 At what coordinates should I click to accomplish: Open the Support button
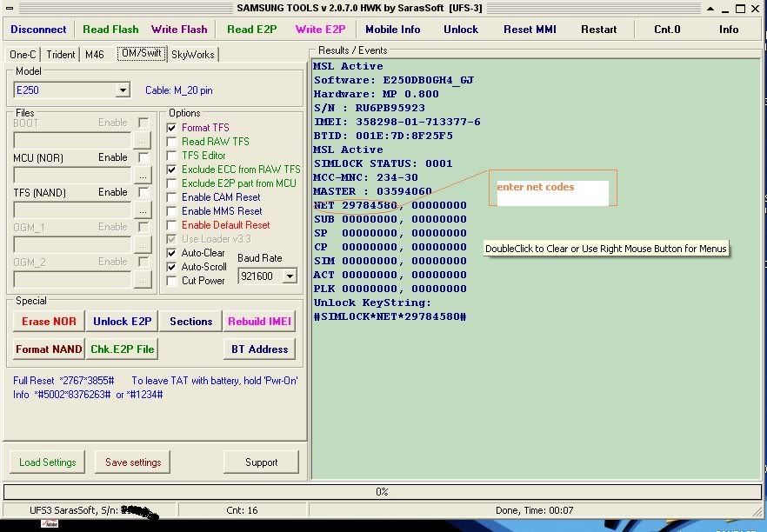pyautogui.click(x=261, y=462)
